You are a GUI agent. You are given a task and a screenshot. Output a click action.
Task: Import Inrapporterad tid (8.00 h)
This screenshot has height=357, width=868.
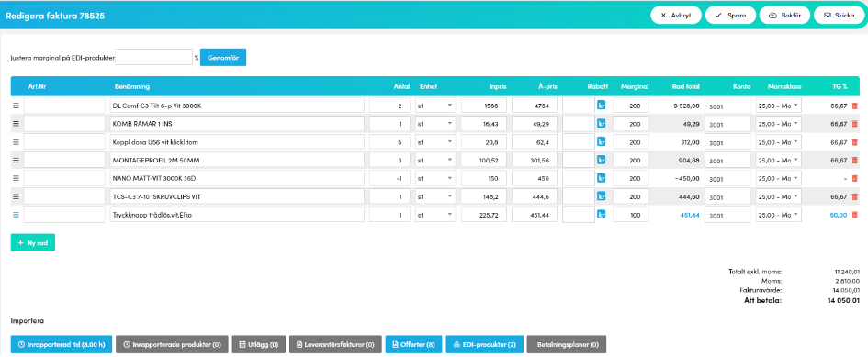point(62,344)
